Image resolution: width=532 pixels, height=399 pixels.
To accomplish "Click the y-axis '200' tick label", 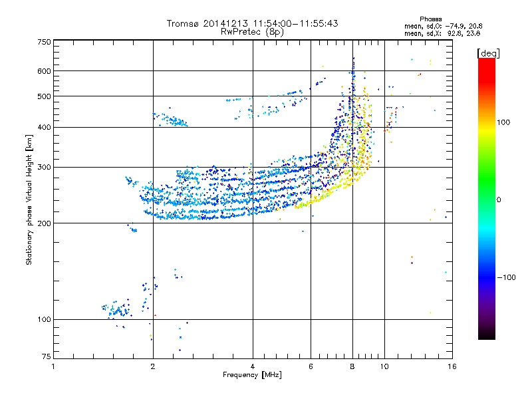I will [x=45, y=223].
